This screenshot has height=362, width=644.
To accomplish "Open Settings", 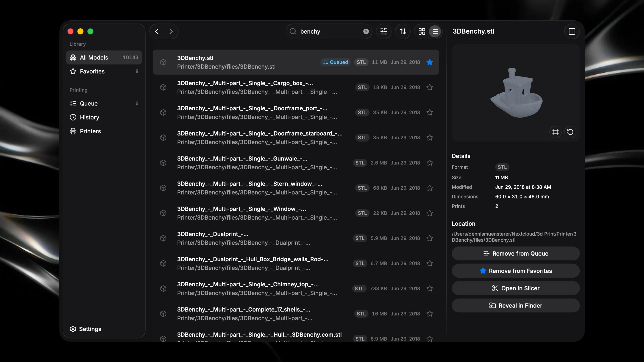I will (x=86, y=329).
